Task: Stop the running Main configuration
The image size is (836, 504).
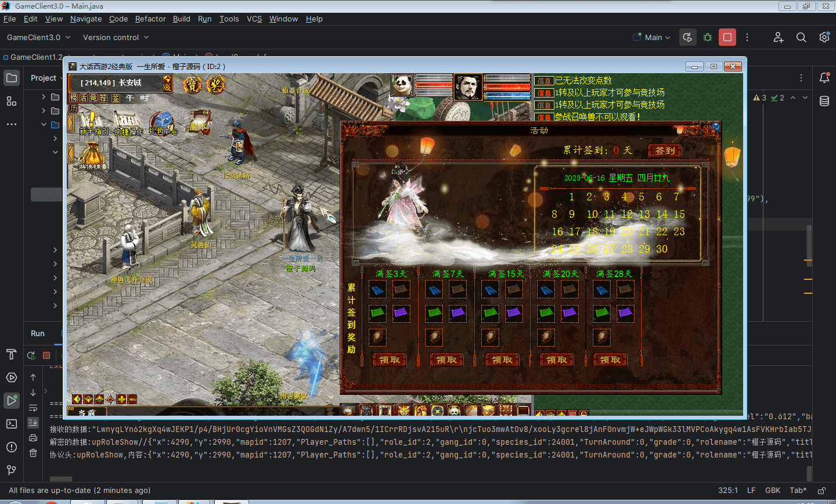Action: pyautogui.click(x=727, y=37)
